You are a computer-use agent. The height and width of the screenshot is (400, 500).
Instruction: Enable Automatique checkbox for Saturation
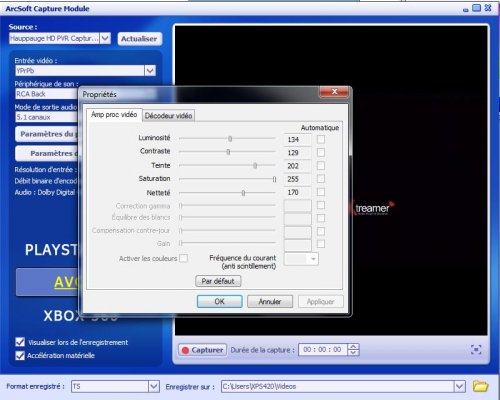point(321,179)
